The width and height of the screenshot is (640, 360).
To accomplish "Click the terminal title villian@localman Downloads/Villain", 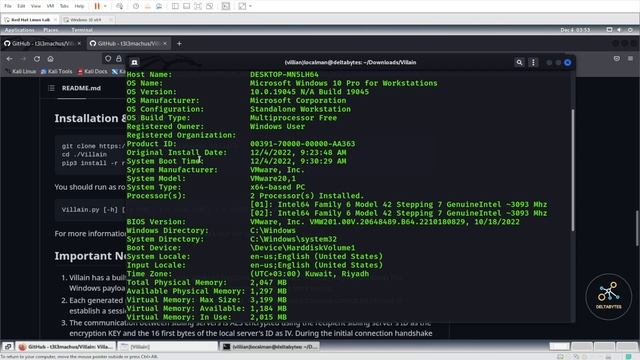I will pos(350,62).
